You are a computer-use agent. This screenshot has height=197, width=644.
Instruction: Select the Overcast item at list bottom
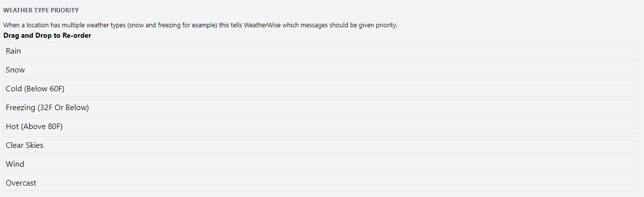click(x=321, y=183)
